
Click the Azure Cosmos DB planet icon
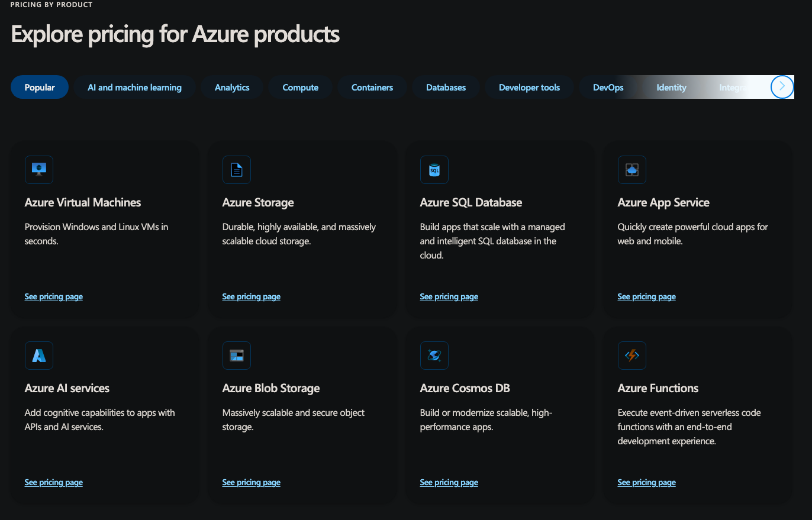pos(434,356)
